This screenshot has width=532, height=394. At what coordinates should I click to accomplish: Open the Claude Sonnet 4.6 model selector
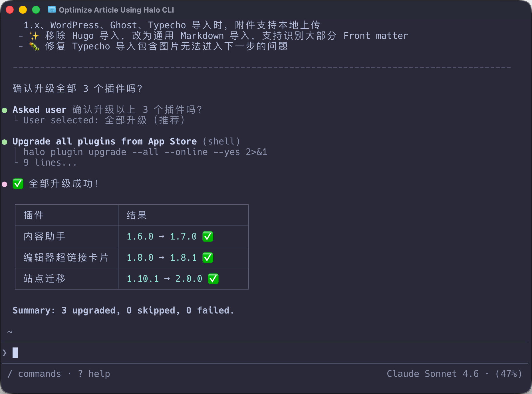[432, 374]
